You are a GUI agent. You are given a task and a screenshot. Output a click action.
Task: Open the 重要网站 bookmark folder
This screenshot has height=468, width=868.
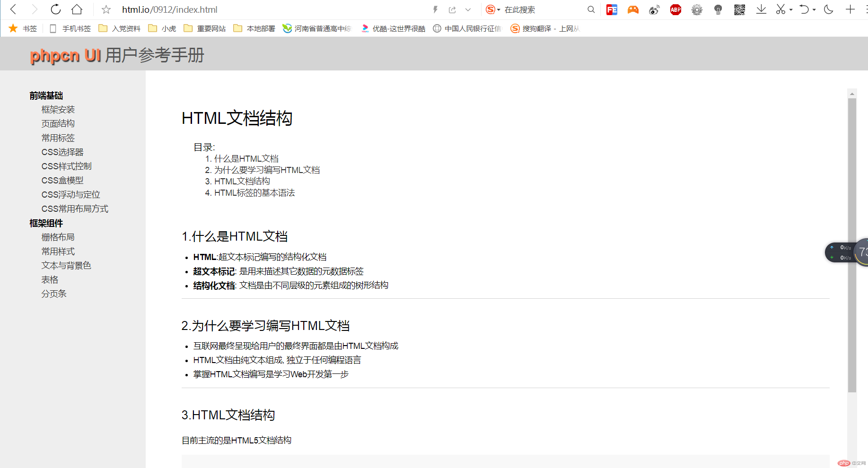coord(205,28)
